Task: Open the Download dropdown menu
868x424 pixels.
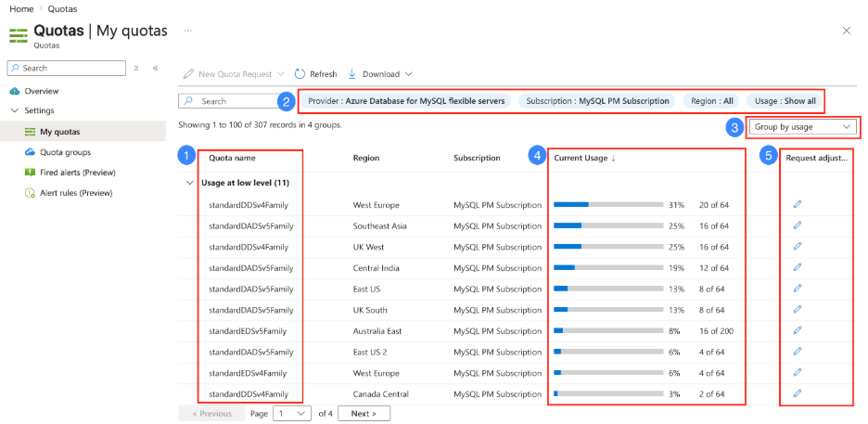Action: pyautogui.click(x=380, y=74)
